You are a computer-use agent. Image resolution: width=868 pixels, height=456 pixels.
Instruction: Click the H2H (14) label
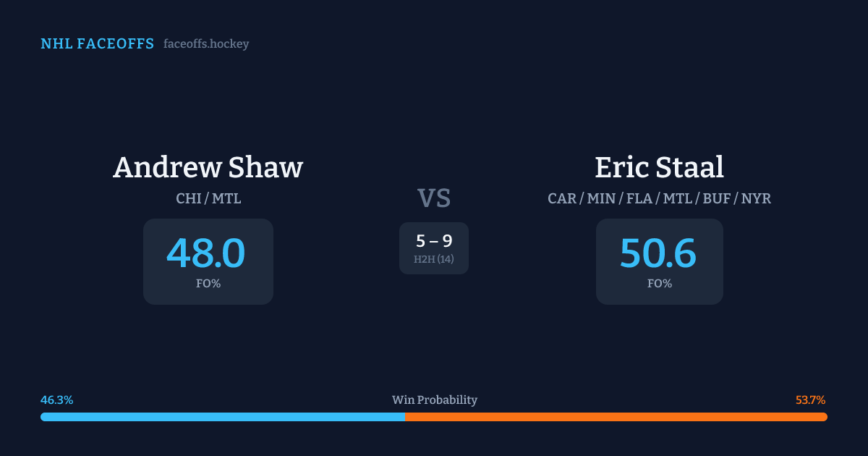point(434,259)
